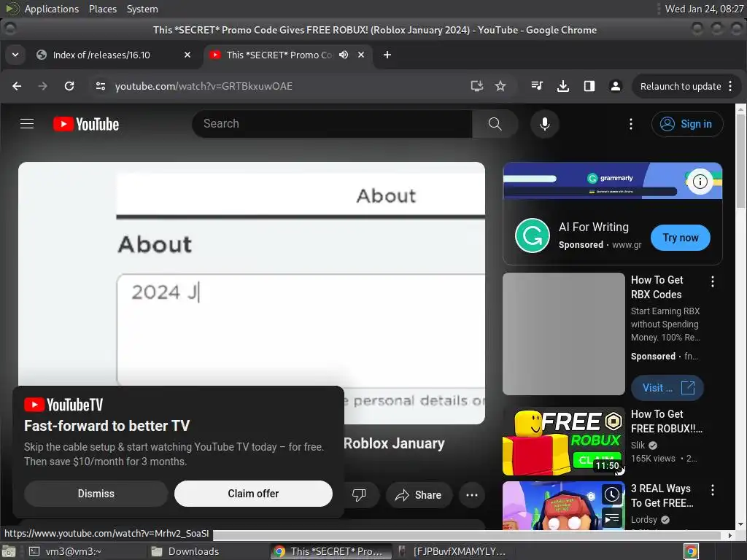747x560 pixels.
Task: Open options for '3 REAL Ways' video
Action: (713, 490)
